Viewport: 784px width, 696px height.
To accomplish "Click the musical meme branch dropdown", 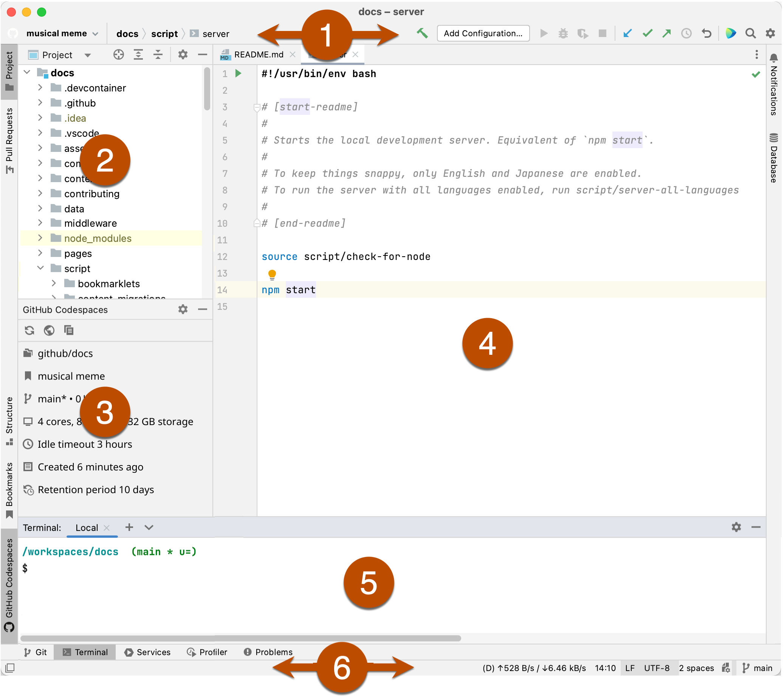I will (60, 32).
